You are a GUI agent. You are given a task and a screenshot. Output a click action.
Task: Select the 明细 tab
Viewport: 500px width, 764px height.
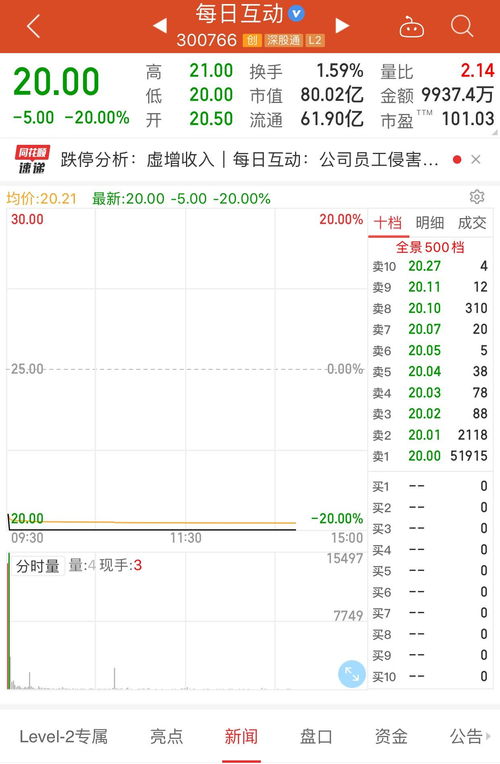430,223
